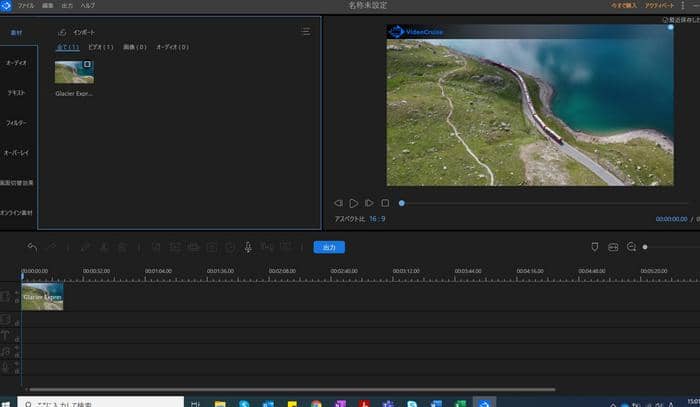Add a marker to the timeline
This screenshot has height=407, width=700.
[595, 247]
